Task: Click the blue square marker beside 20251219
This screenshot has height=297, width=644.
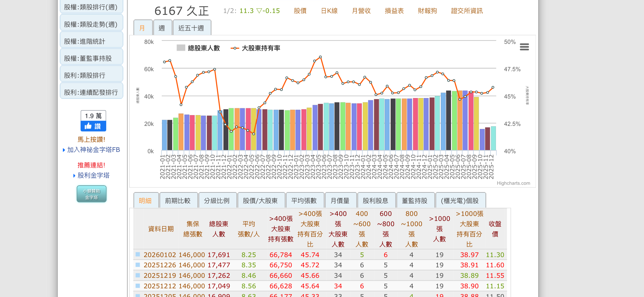Action: click(x=138, y=275)
